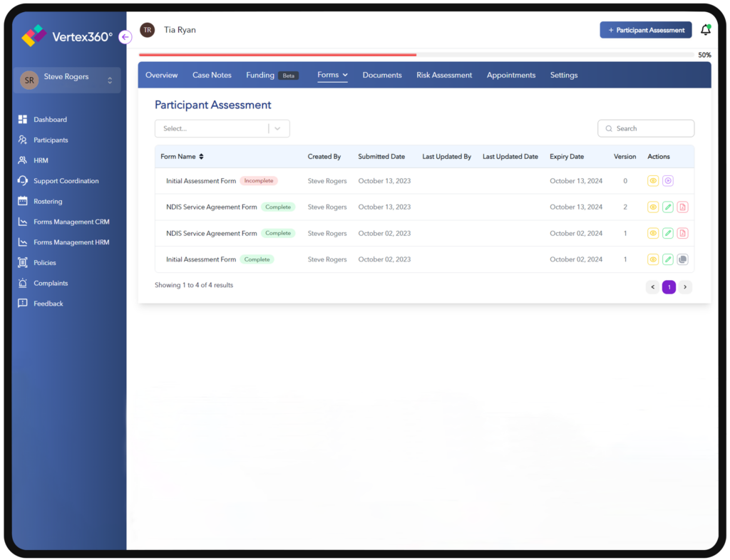This screenshot has width=730, height=560.
Task: Type in the Search field
Action: click(x=645, y=128)
